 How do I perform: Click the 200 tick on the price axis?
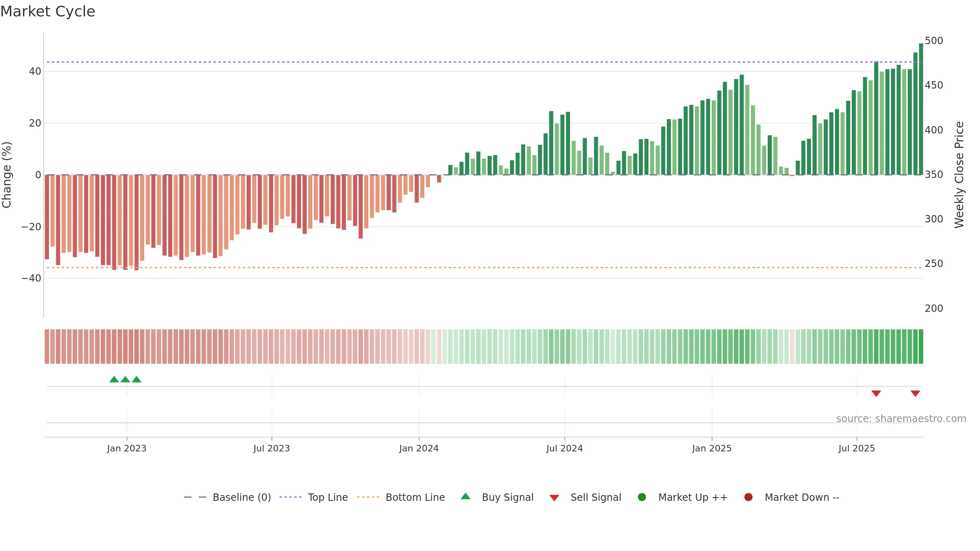coord(934,309)
